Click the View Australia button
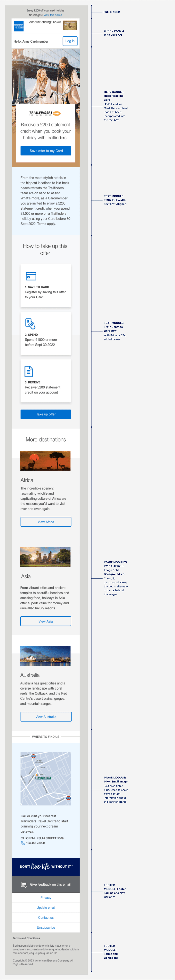Viewport: 175px width, 980px height. 46,717
